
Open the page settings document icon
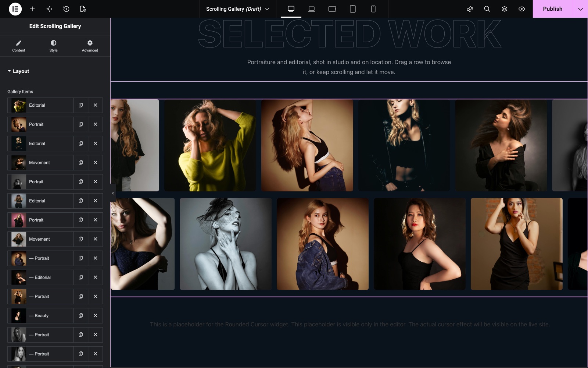83,9
